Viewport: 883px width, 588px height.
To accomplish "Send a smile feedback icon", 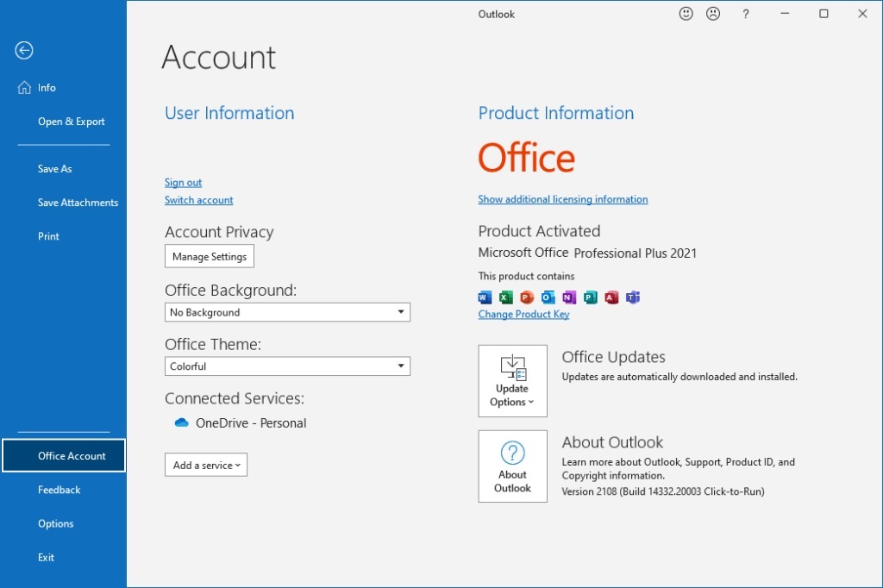I will tap(686, 14).
